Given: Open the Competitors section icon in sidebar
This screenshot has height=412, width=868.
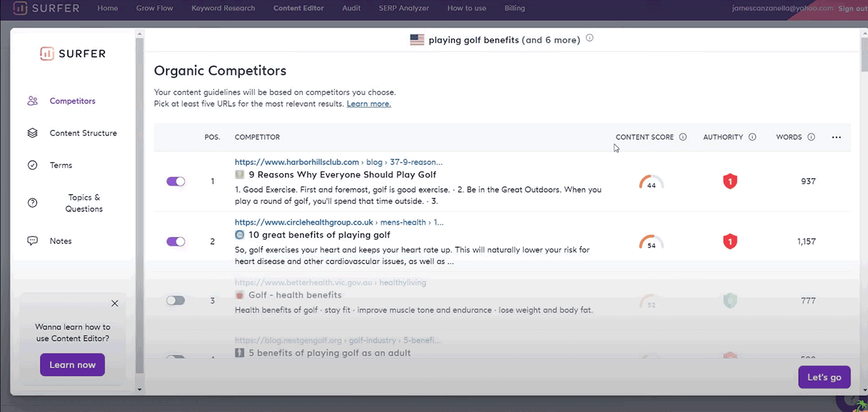Looking at the screenshot, I should [x=33, y=101].
